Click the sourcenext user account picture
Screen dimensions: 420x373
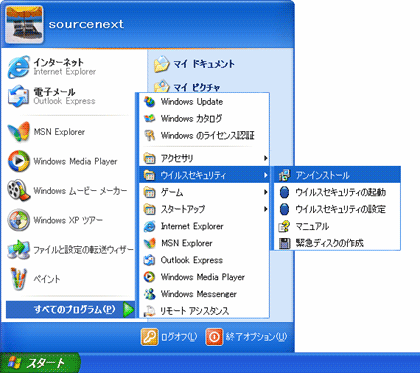(x=24, y=24)
